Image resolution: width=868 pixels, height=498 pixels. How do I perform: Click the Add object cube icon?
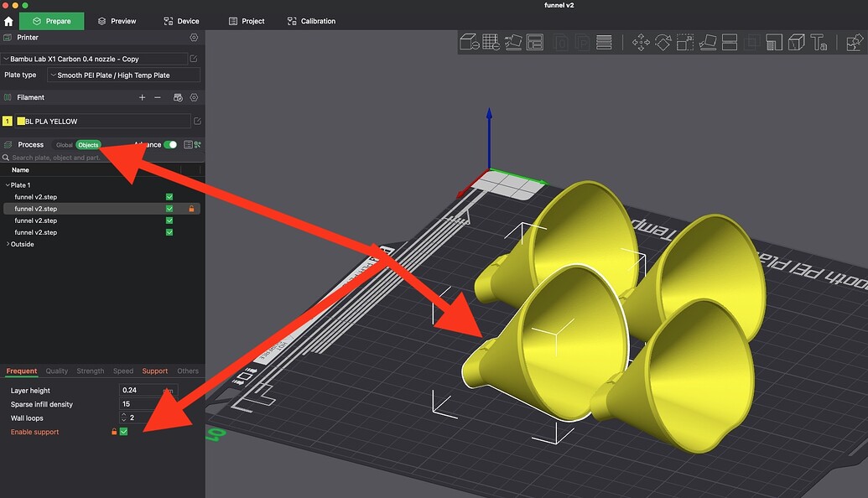pyautogui.click(x=470, y=42)
